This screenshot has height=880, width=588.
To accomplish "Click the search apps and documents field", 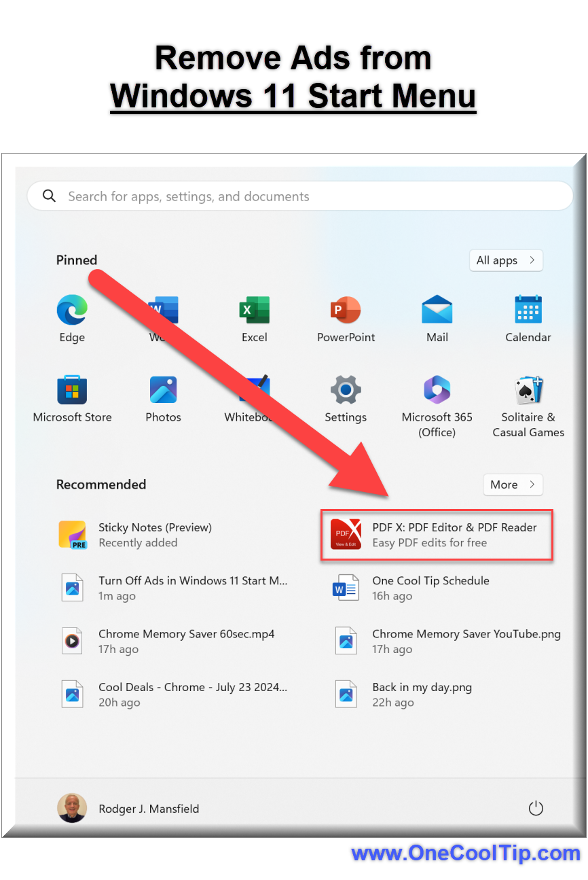I will tap(300, 196).
